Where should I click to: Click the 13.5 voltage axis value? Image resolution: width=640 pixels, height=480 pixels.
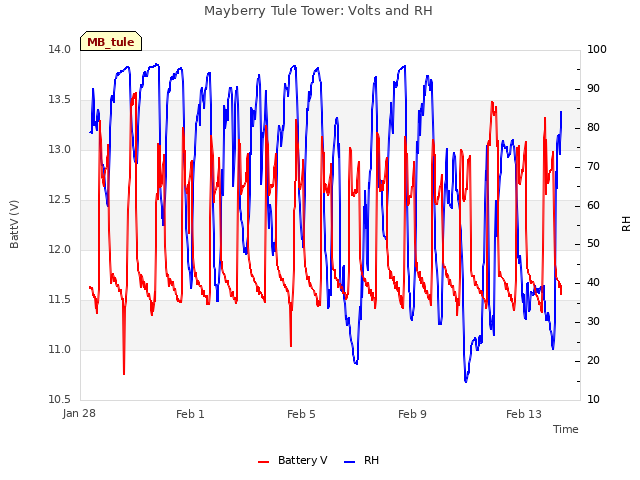(x=60, y=100)
